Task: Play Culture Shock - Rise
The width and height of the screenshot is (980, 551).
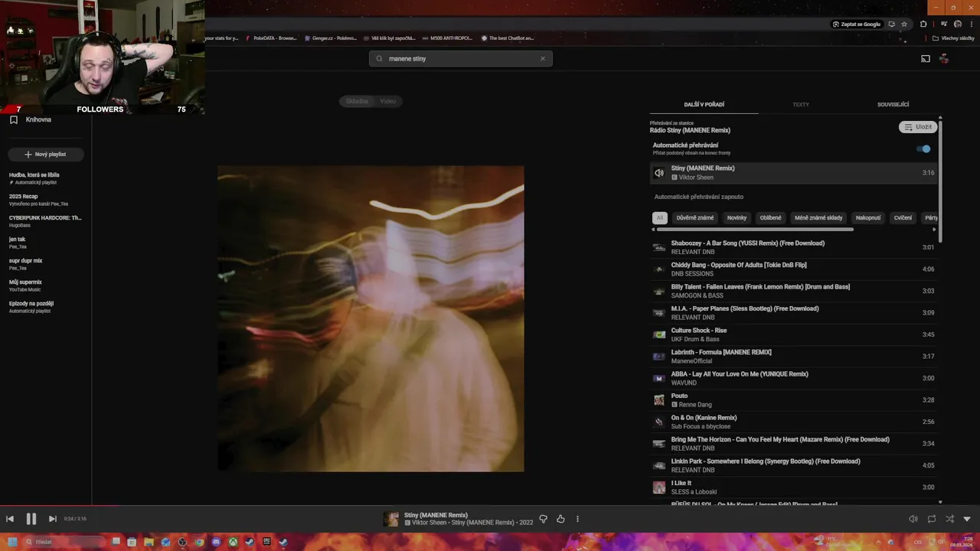Action: pyautogui.click(x=793, y=334)
